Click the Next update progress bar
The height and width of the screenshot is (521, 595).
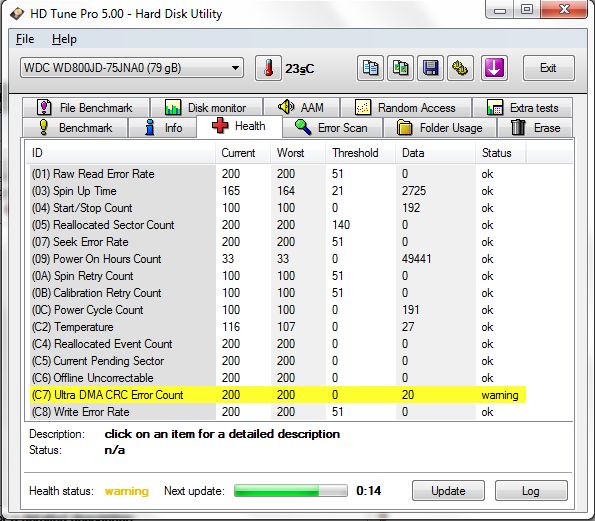pyautogui.click(x=291, y=491)
